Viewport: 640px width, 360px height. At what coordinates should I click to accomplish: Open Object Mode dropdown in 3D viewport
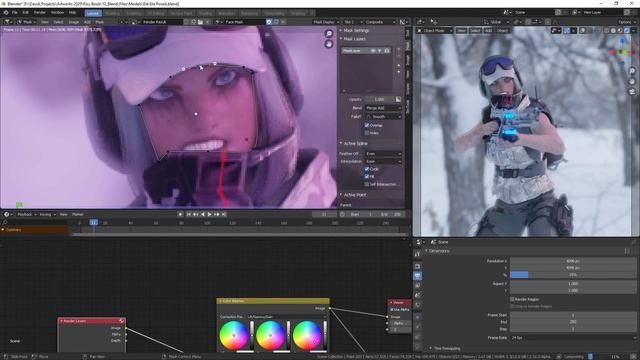click(434, 30)
